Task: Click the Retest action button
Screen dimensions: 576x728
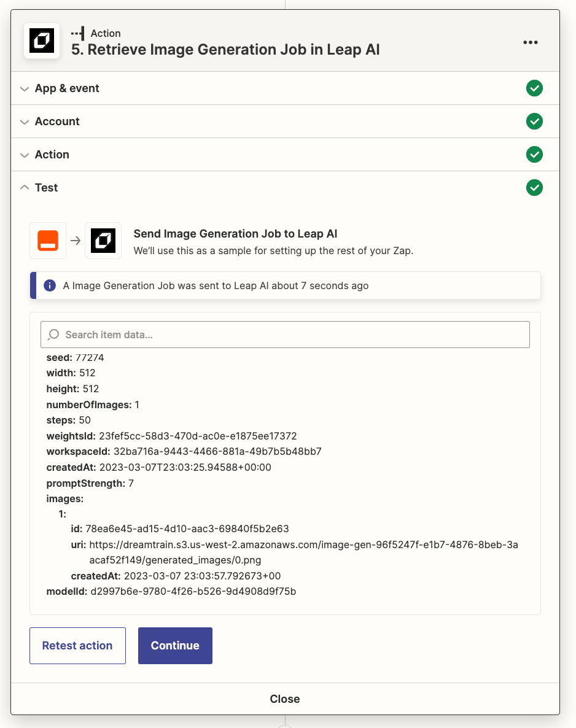Action: tap(77, 645)
